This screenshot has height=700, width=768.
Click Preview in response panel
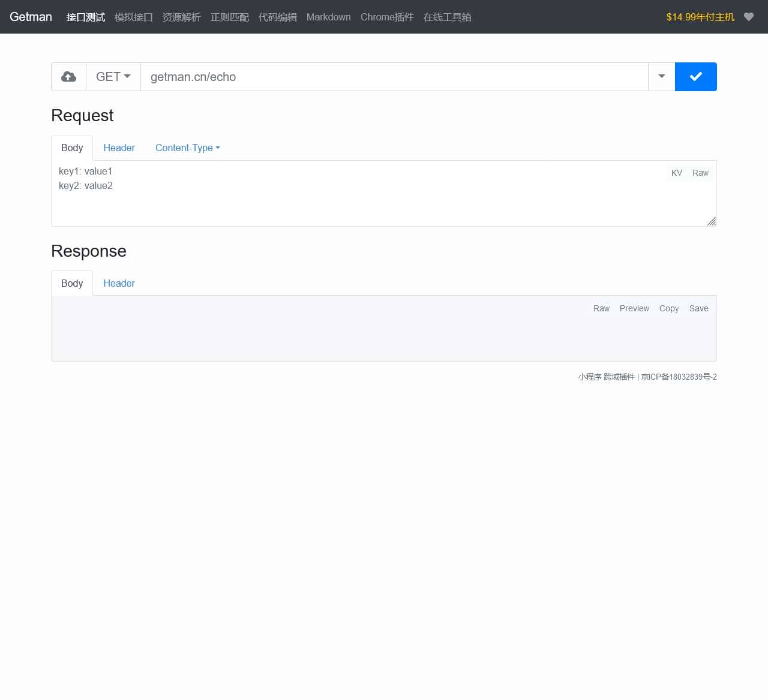point(634,308)
